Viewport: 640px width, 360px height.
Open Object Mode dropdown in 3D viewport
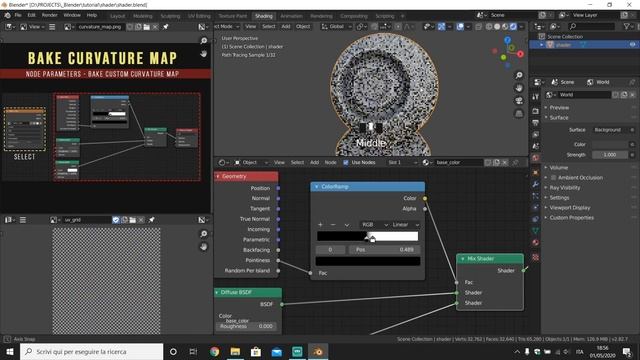tap(227, 27)
